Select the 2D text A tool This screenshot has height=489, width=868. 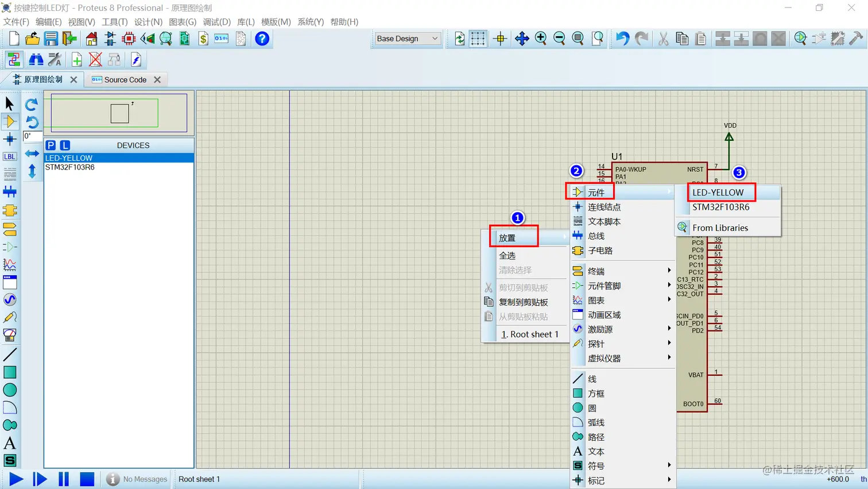[x=10, y=443]
